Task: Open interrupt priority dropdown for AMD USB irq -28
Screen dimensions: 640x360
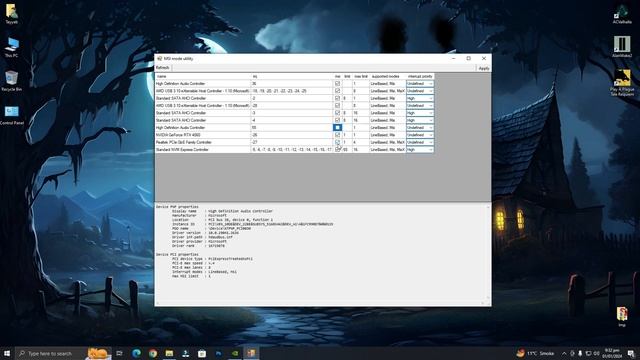Action: pos(420,106)
